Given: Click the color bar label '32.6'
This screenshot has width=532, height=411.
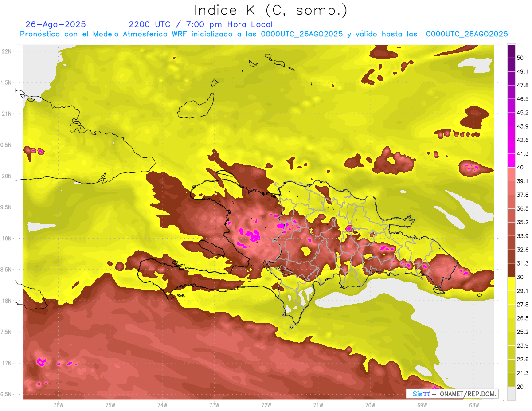Looking at the screenshot, I should 522,250.
